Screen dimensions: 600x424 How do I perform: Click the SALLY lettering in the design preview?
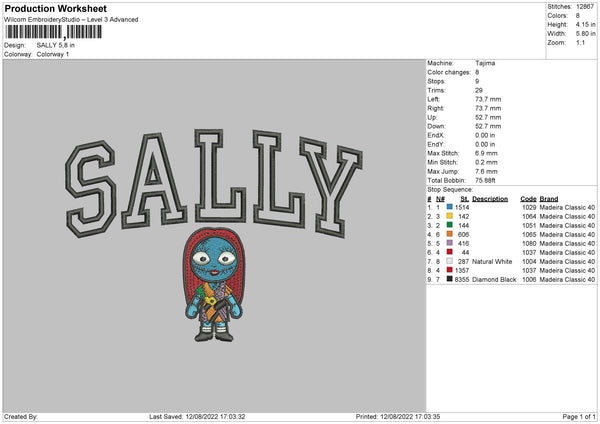(214, 183)
